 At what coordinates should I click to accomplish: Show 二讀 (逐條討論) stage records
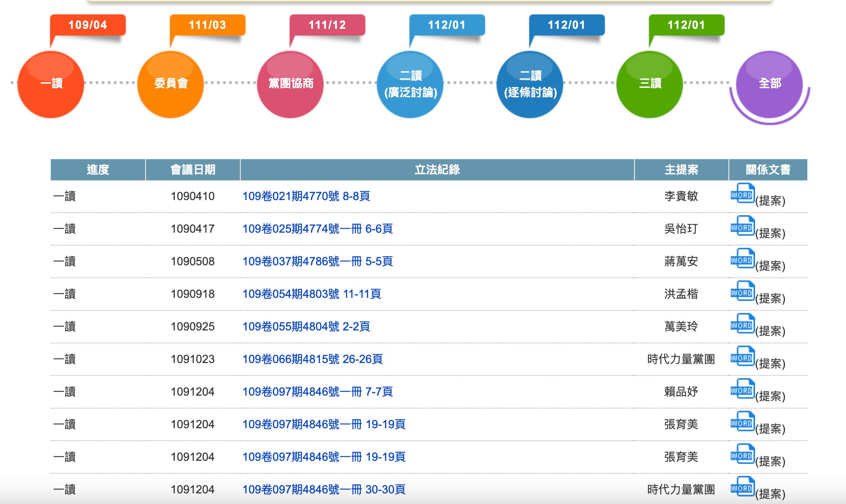pyautogui.click(x=530, y=84)
